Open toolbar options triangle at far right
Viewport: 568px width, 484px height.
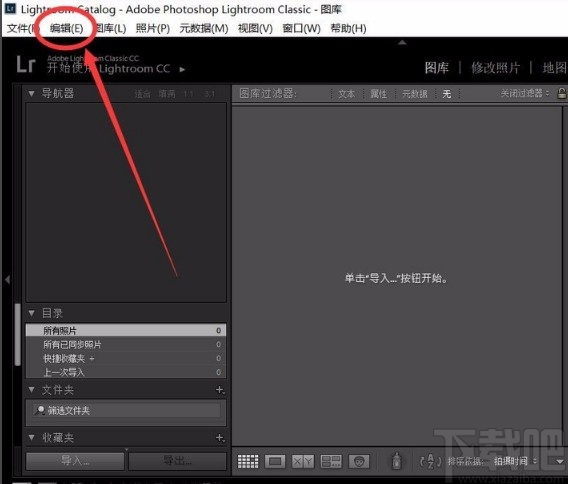coord(560,462)
